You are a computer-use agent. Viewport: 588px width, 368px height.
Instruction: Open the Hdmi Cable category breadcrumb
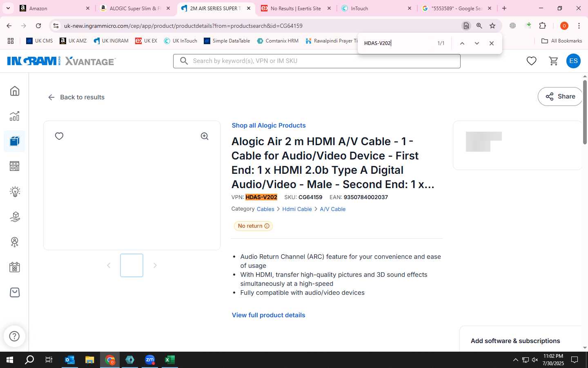297,209
